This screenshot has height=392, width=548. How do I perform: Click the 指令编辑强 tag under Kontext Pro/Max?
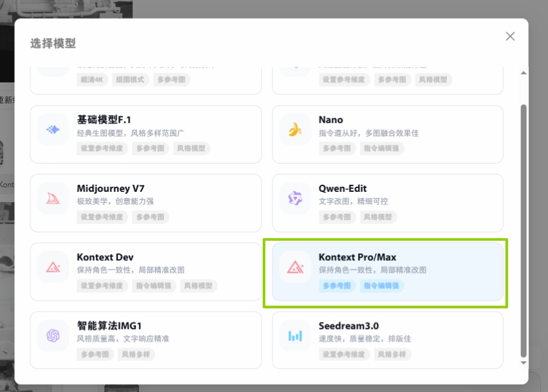[x=381, y=286]
